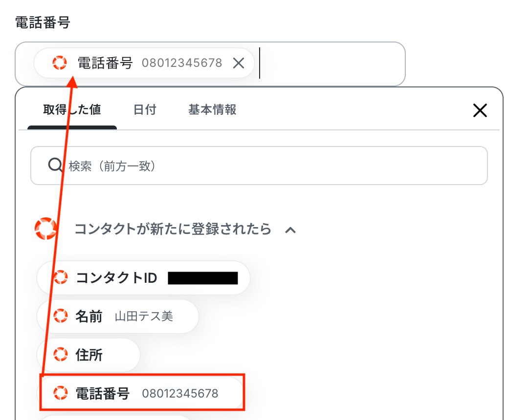Remove the 電話番号 chip from input field
529x420 pixels.
pos(238,63)
